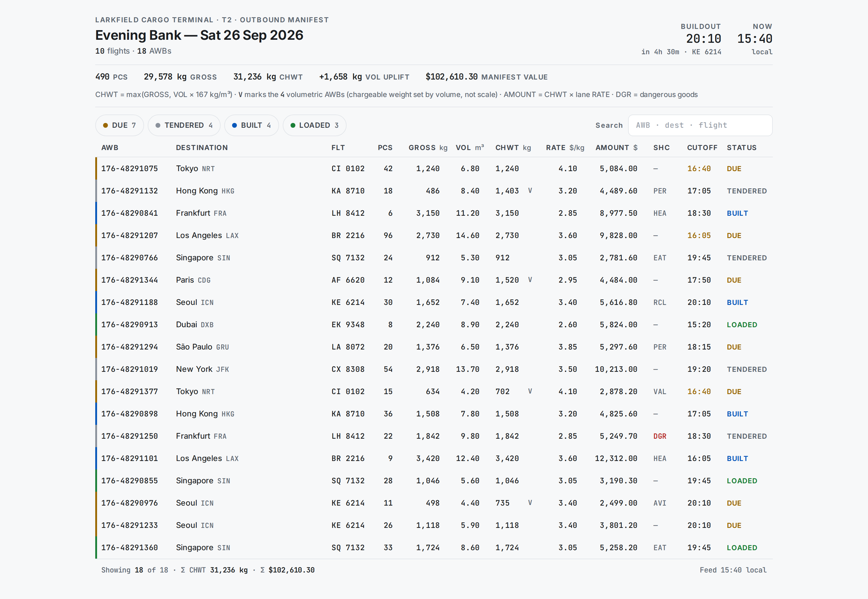
Task: Sort by the VOL m³ column header
Action: (470, 148)
